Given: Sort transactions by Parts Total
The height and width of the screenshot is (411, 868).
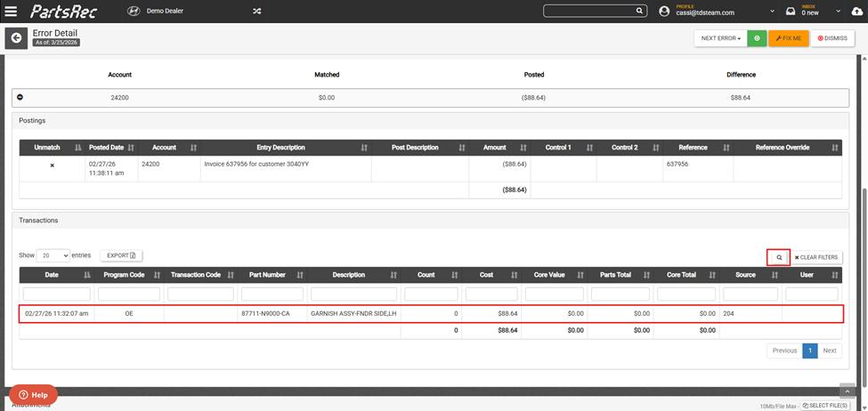Looking at the screenshot, I should coord(620,275).
